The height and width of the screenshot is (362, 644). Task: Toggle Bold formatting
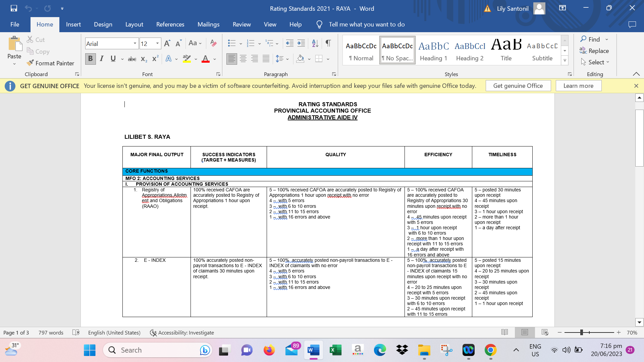[x=90, y=59]
